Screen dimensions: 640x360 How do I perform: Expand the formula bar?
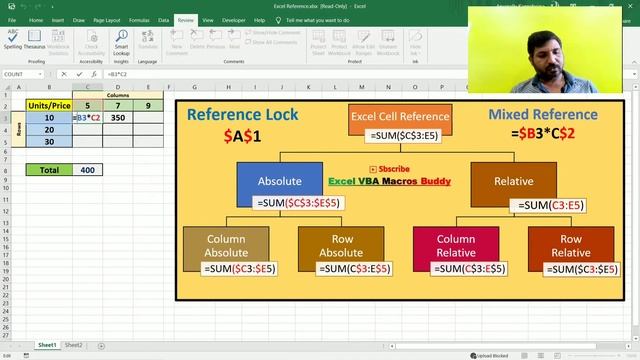[635, 74]
